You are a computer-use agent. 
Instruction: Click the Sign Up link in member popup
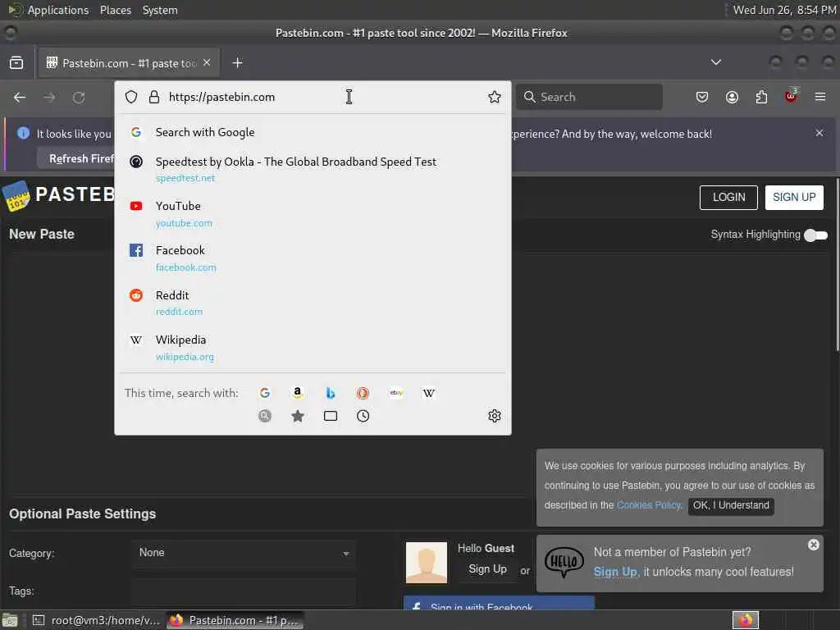click(615, 572)
